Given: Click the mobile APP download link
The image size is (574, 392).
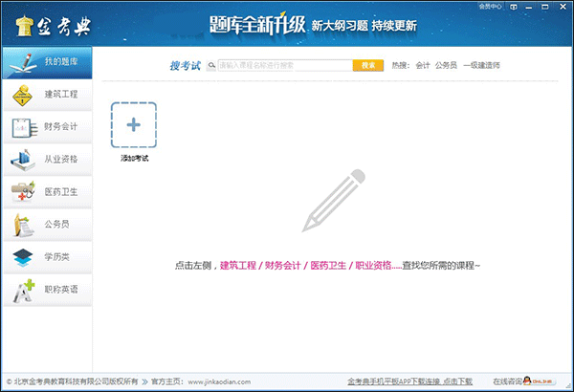Looking at the screenshot, I should pos(409,381).
